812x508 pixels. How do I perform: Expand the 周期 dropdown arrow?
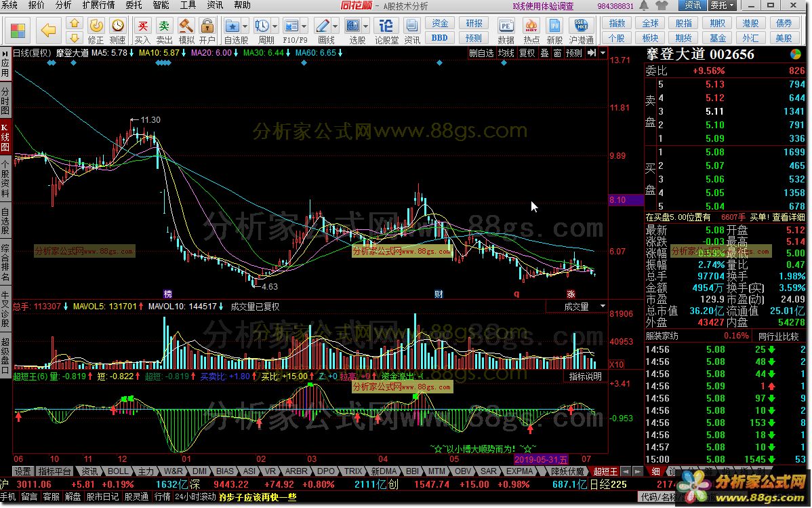coord(275,25)
